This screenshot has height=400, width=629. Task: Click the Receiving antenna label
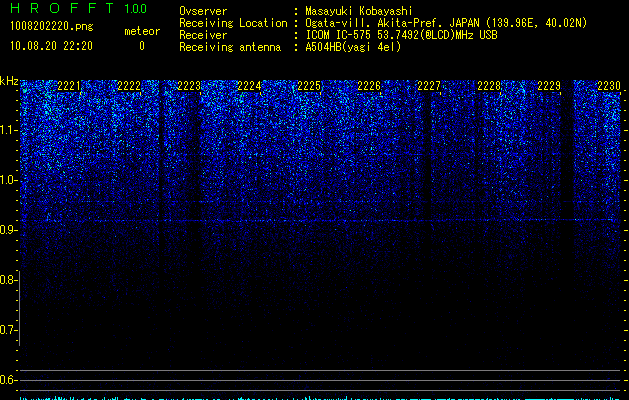[x=230, y=47]
